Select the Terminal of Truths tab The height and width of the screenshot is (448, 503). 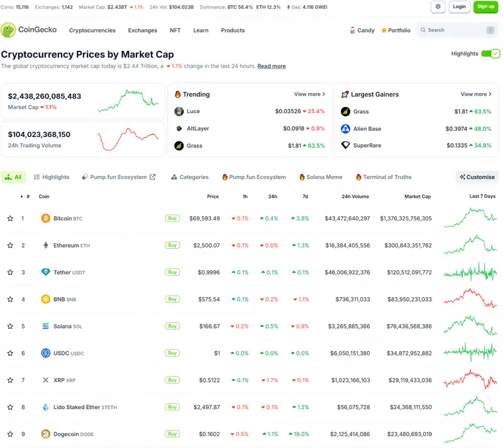(x=384, y=177)
